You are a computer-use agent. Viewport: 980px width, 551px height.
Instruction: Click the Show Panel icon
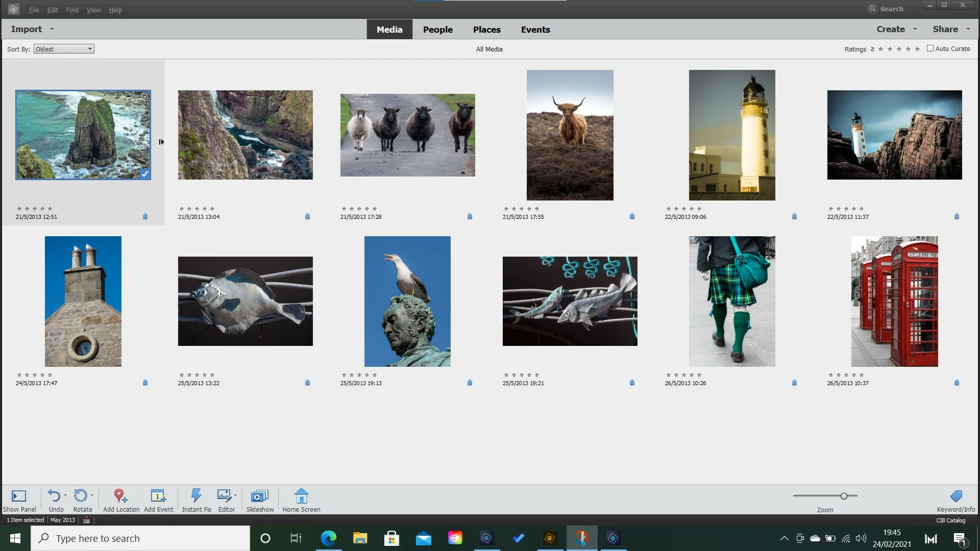pyautogui.click(x=19, y=496)
